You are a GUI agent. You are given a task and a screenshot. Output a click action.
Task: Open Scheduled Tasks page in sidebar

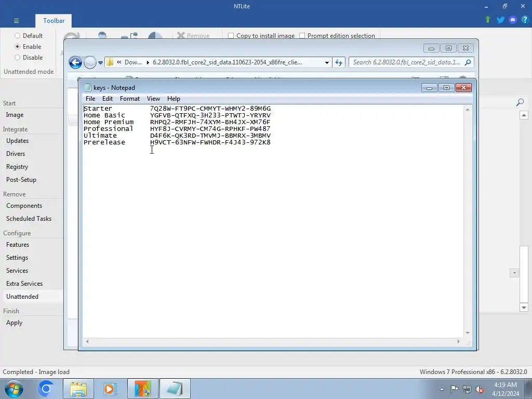coord(29,219)
